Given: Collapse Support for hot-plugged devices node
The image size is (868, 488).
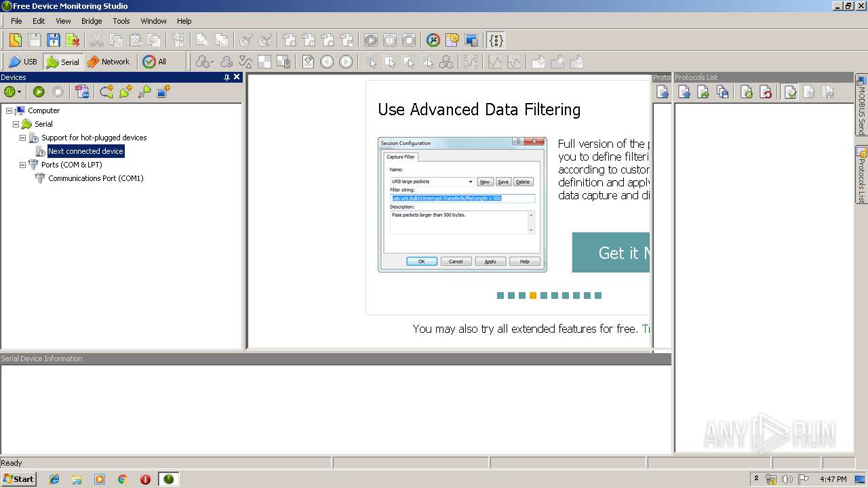Looking at the screenshot, I should point(22,138).
